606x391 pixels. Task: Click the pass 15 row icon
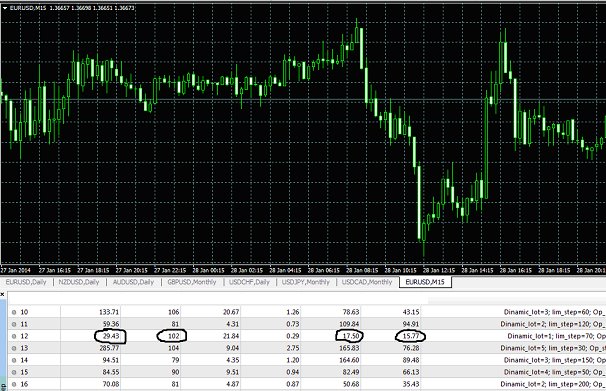click(x=14, y=372)
